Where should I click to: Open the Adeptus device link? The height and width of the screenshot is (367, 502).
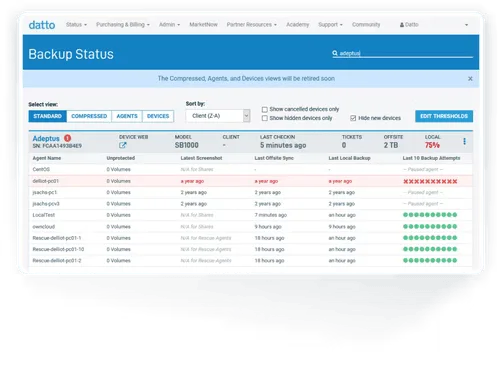point(46,138)
